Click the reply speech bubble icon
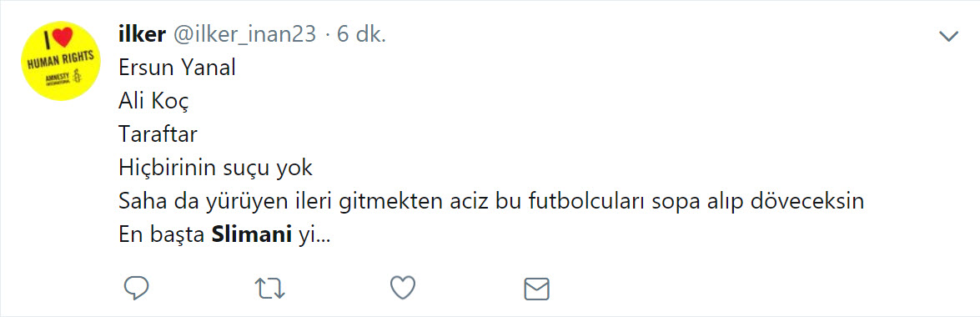Image resolution: width=980 pixels, height=317 pixels. 136,289
